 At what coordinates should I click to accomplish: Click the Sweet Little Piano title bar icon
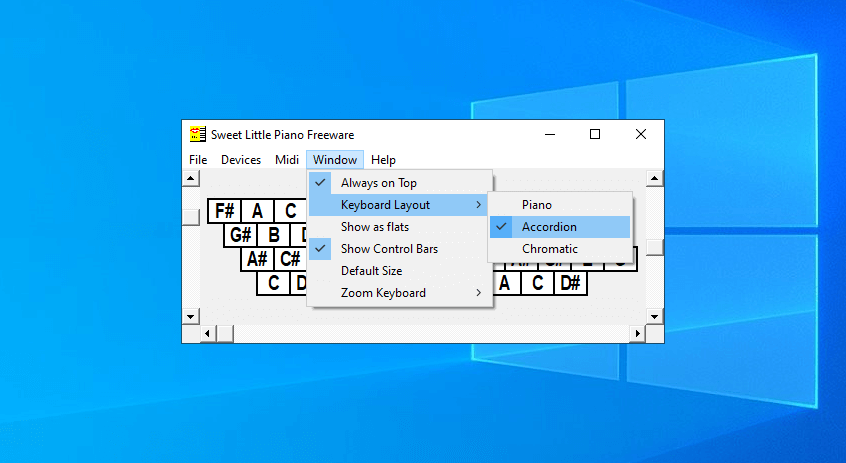point(197,134)
